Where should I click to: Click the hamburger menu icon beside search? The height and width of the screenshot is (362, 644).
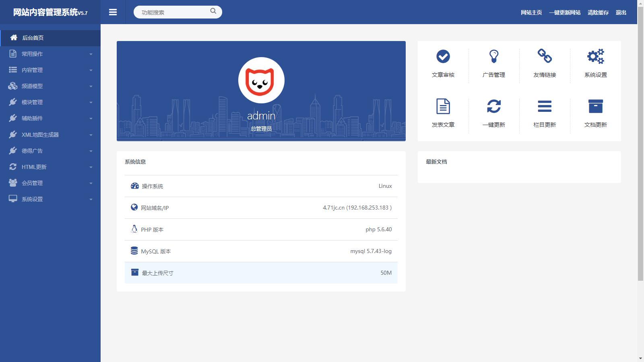tap(113, 12)
